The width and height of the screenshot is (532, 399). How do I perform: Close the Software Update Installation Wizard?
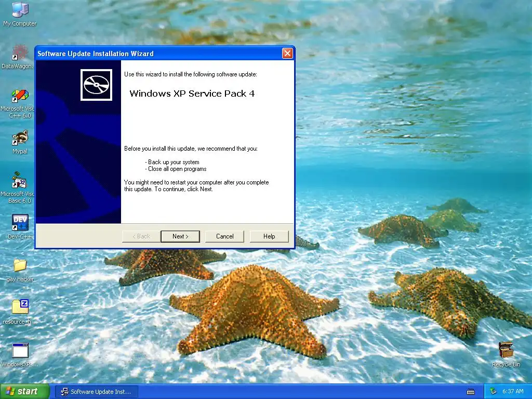[287, 54]
